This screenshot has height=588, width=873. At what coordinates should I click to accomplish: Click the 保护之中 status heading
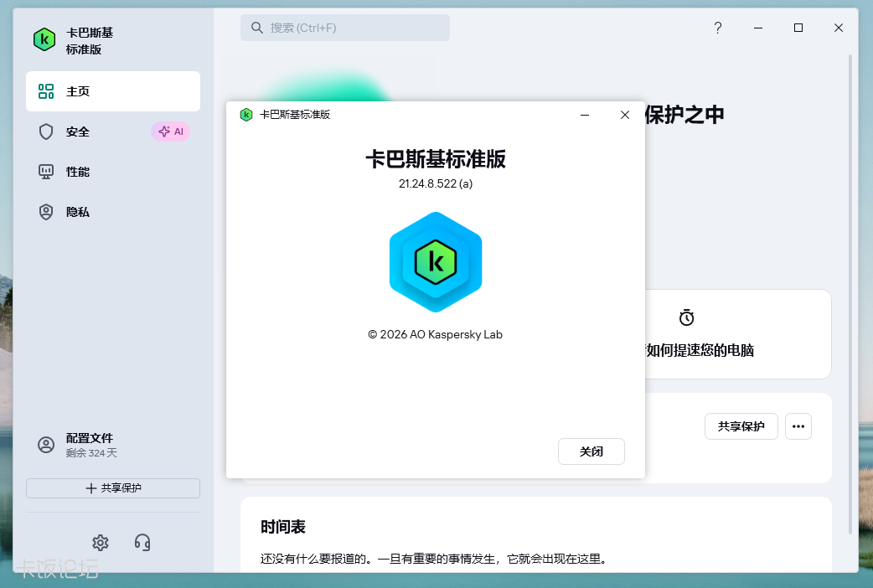684,115
